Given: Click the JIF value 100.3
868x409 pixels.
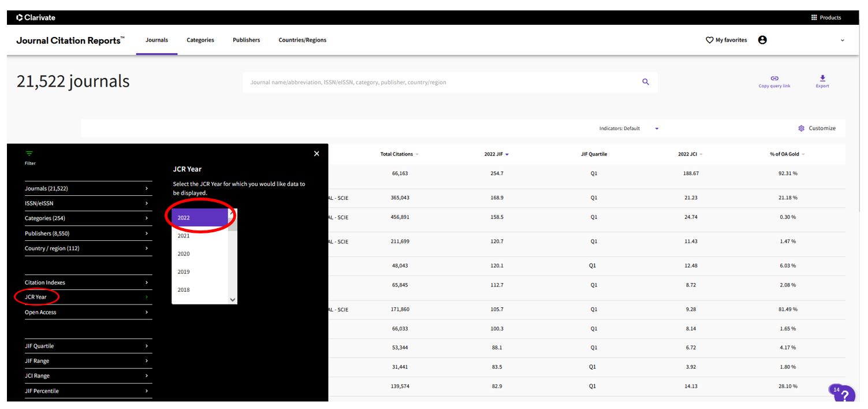Looking at the screenshot, I should (x=497, y=329).
